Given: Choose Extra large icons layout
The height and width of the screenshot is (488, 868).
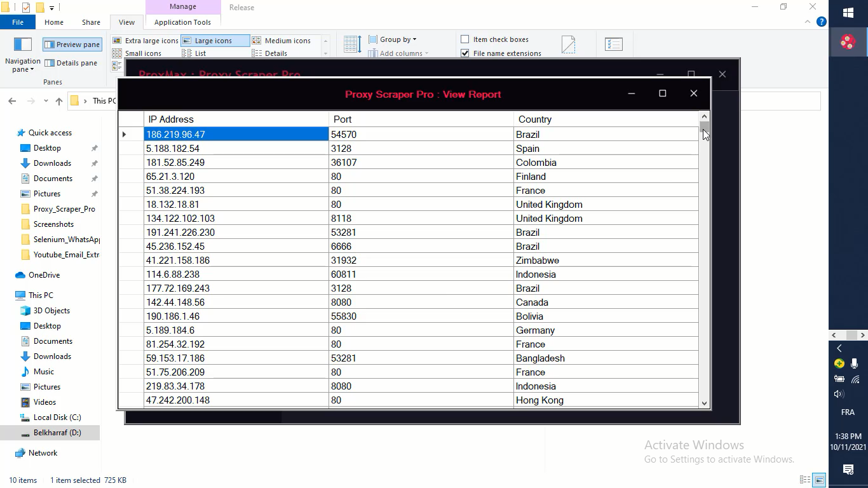Looking at the screenshot, I should (146, 41).
